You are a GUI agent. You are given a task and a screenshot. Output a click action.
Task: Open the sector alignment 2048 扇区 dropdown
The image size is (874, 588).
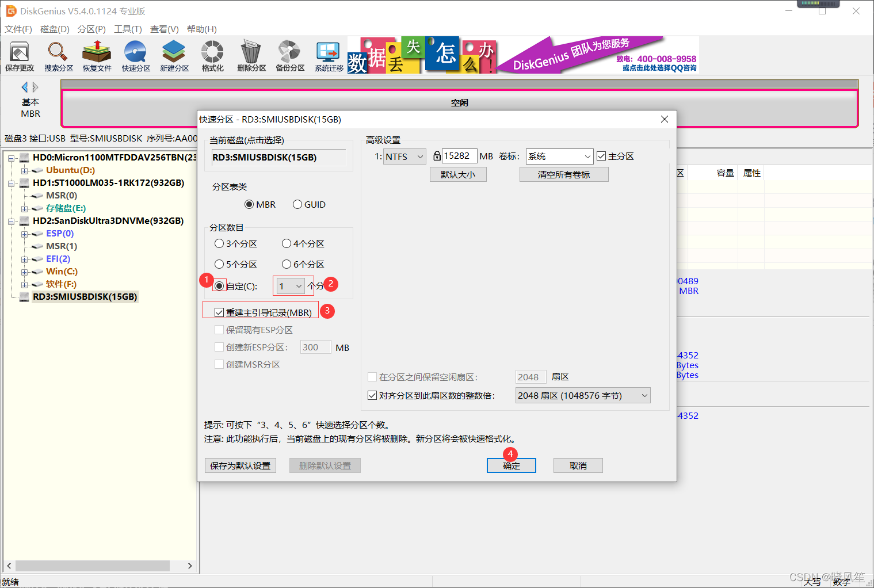583,395
